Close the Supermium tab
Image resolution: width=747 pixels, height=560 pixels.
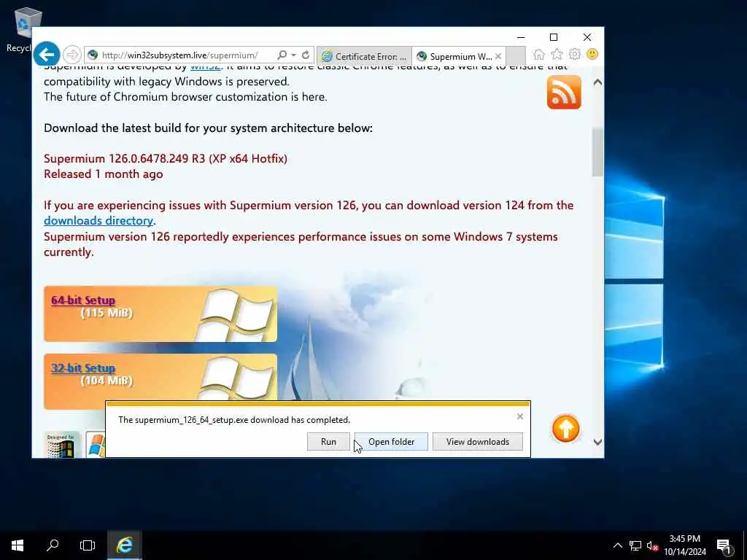(498, 56)
